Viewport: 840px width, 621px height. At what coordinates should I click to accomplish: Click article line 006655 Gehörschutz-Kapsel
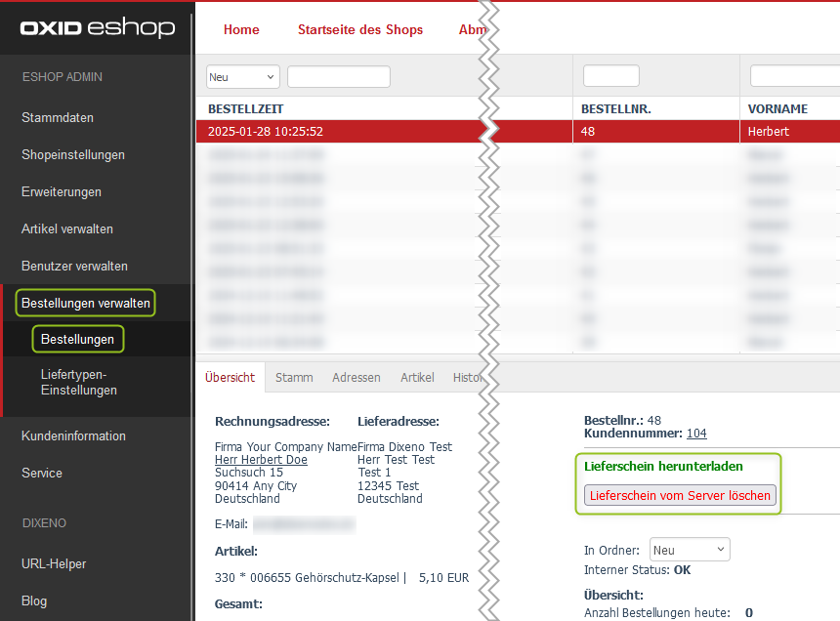point(341,578)
